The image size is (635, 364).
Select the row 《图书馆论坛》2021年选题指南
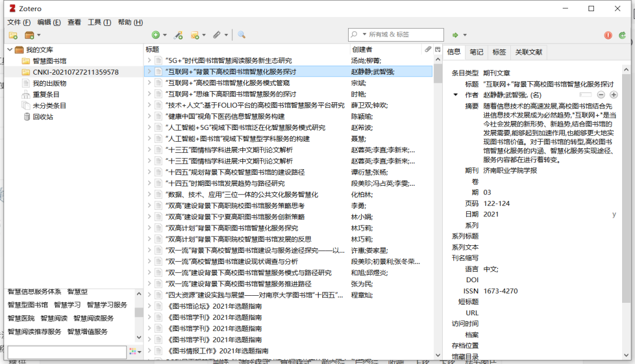[288, 306]
